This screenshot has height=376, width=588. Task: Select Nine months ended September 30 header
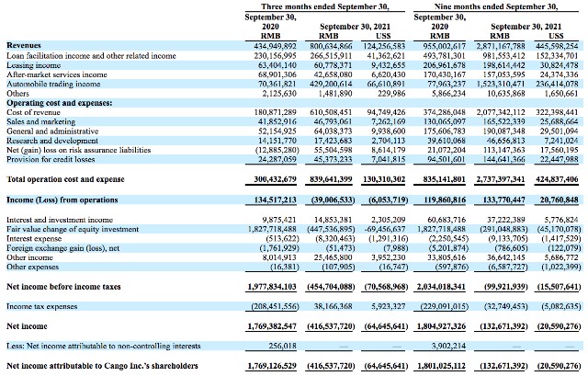(x=496, y=6)
